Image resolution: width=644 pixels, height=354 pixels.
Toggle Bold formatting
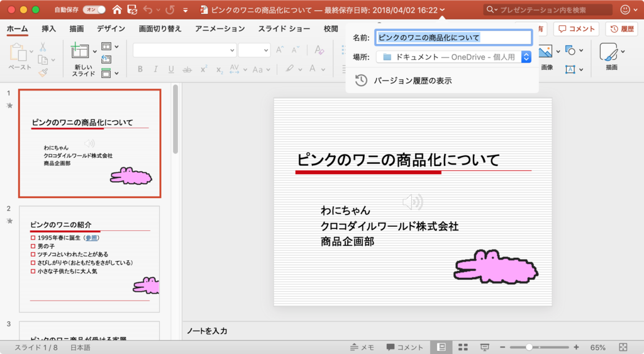tap(140, 69)
